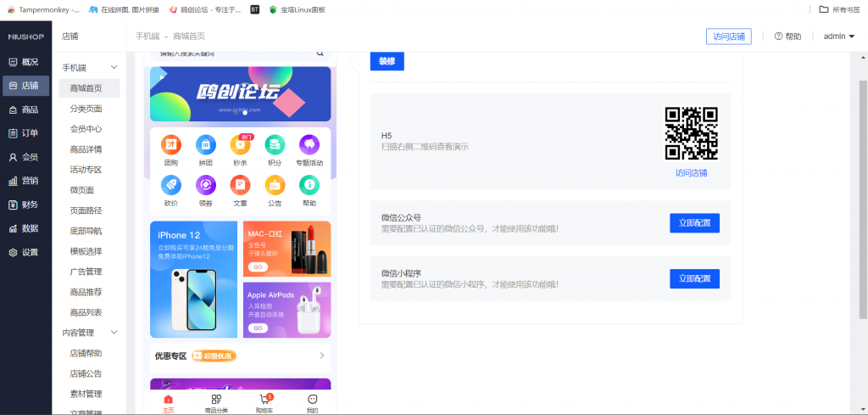Screen dimensions: 868x415
Task: Click GO on the Apple AirPods card
Action: point(258,328)
